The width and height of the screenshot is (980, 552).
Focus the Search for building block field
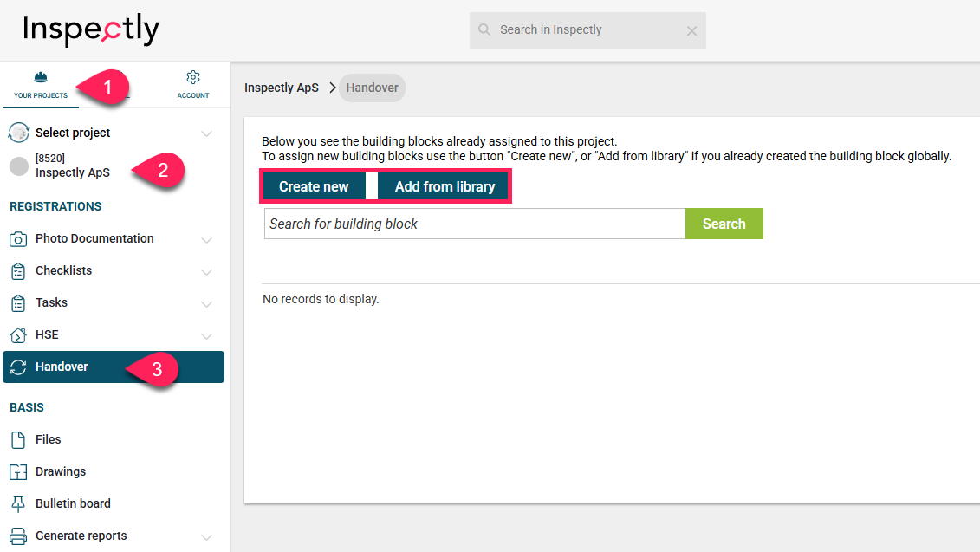(475, 224)
